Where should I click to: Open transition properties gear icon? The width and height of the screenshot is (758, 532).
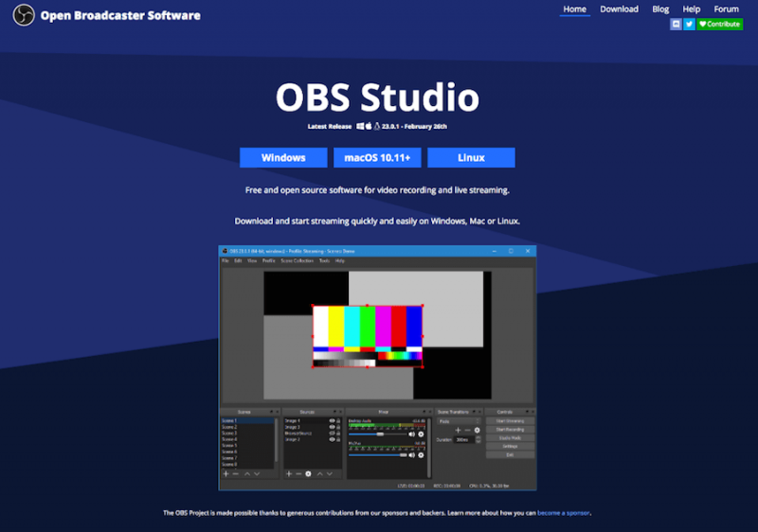pos(478,430)
